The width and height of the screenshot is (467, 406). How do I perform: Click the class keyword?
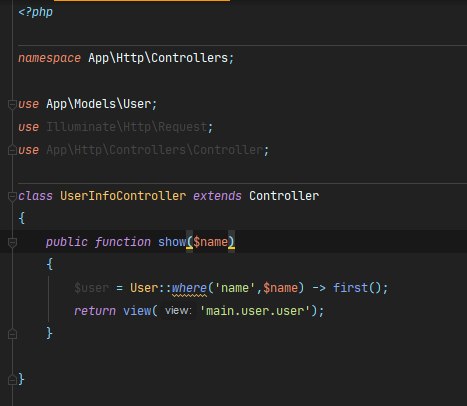pyautogui.click(x=35, y=196)
